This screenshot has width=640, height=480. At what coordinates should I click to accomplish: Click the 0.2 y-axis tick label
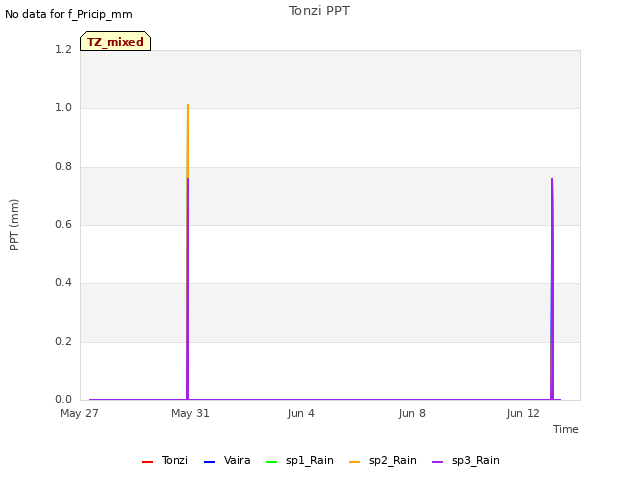click(63, 341)
